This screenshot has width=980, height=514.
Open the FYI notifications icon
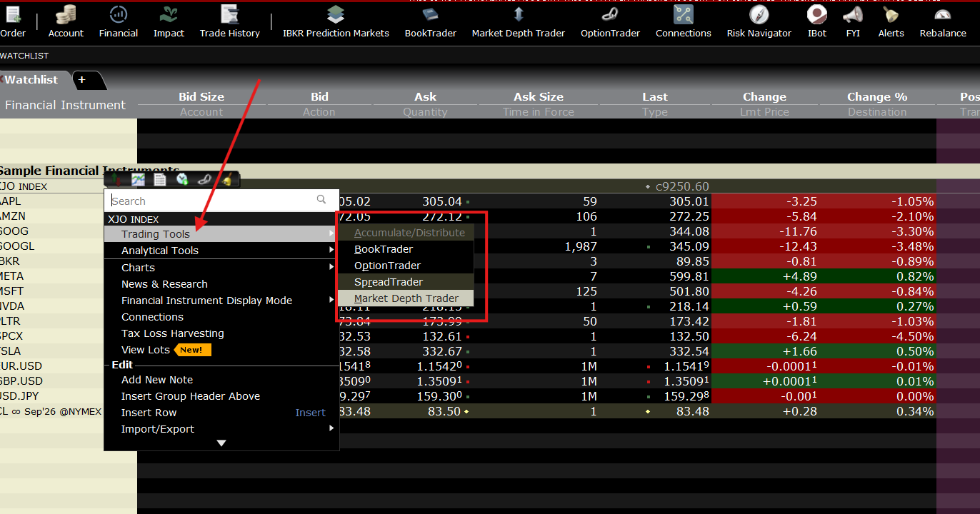point(853,21)
